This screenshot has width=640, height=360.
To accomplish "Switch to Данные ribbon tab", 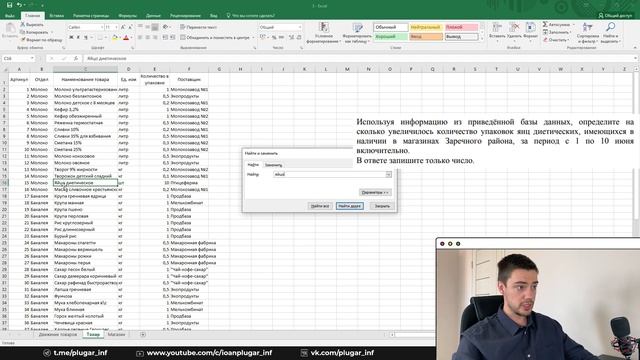I will tap(153, 16).
